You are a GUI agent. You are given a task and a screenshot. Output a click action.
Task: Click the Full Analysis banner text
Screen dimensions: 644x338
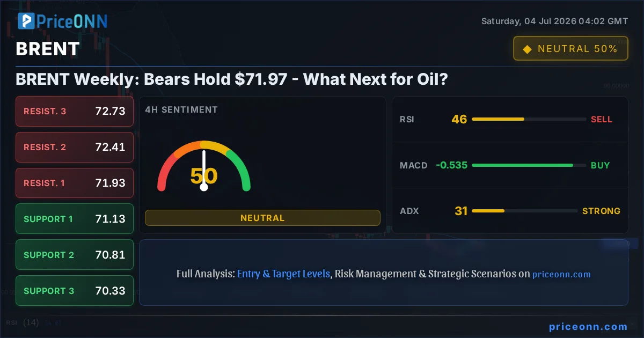(x=383, y=274)
